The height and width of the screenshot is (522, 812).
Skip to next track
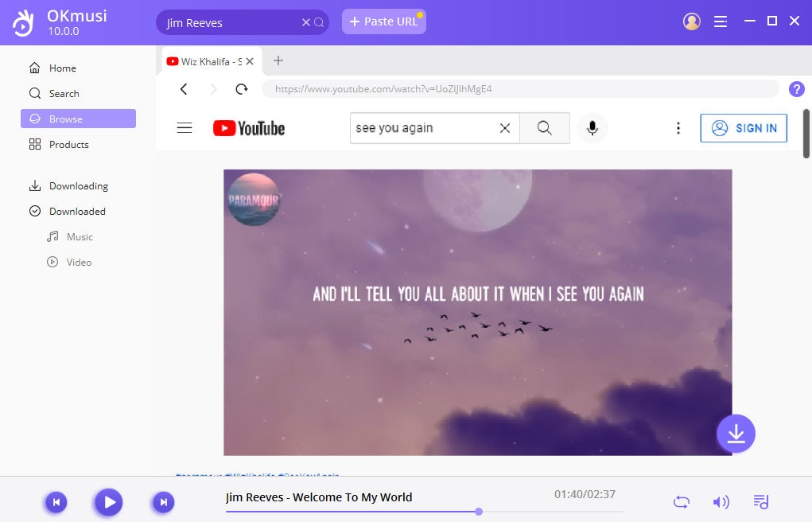click(x=163, y=502)
